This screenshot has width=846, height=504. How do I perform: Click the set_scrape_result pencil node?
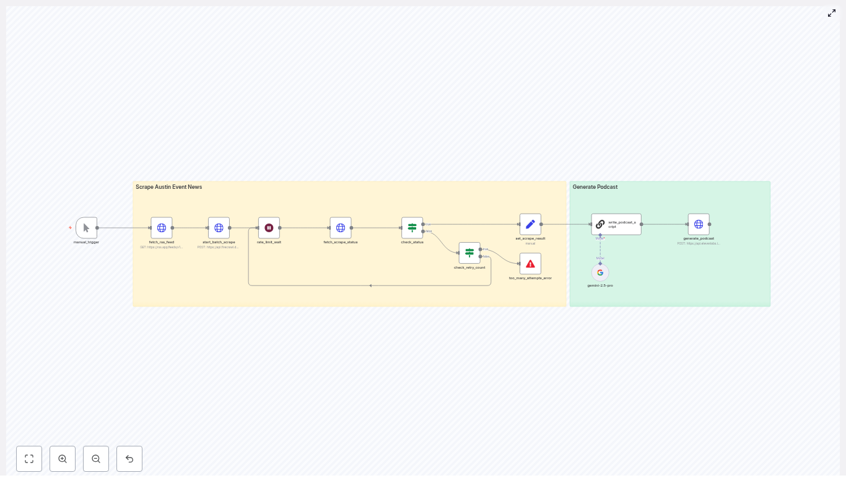pyautogui.click(x=530, y=224)
